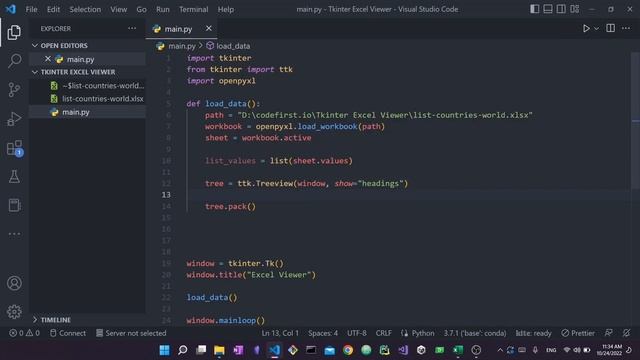The height and width of the screenshot is (360, 640).
Task: Open the notebook-shaped view icon in activity bar
Action: point(14,205)
